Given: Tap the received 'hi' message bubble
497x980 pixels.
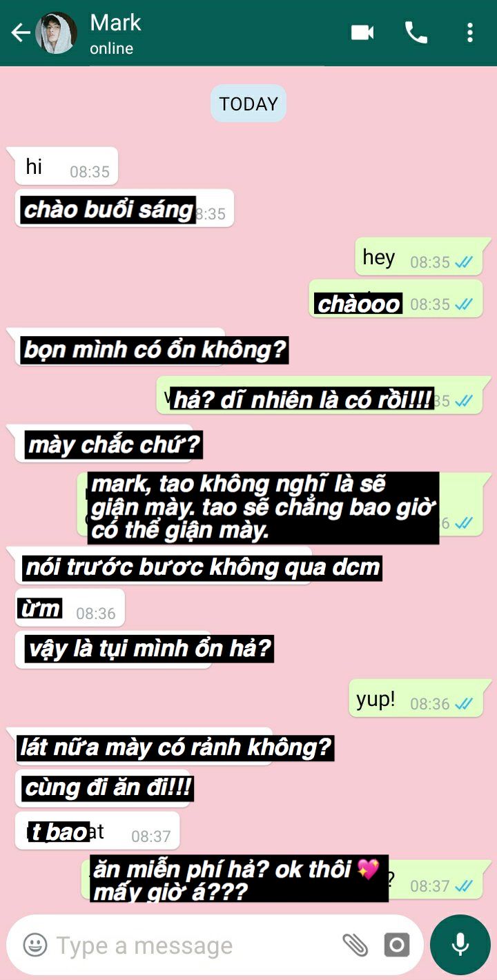Looking at the screenshot, I should pyautogui.click(x=66, y=166).
